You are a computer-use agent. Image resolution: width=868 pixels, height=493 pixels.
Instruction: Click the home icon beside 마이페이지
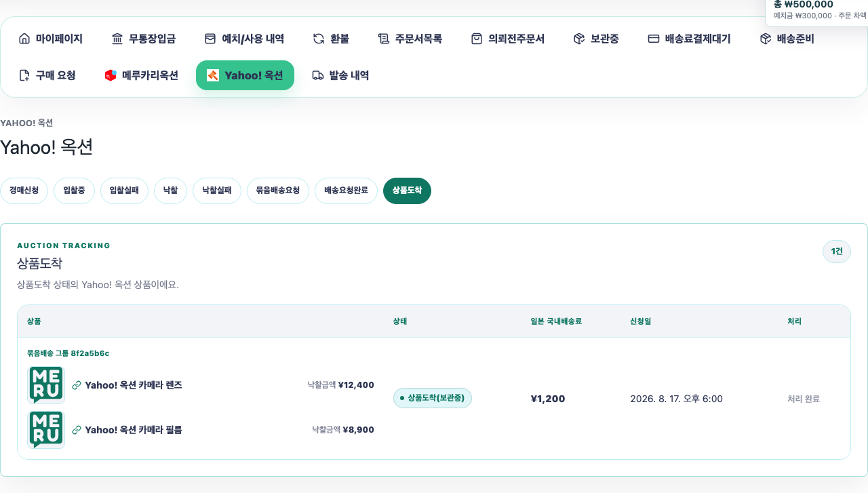click(24, 39)
